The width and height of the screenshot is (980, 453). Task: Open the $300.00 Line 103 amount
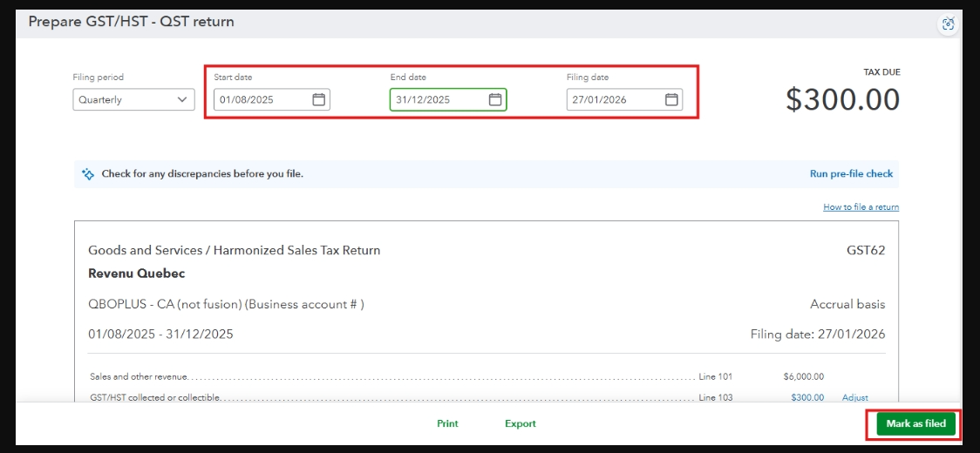pos(807,397)
